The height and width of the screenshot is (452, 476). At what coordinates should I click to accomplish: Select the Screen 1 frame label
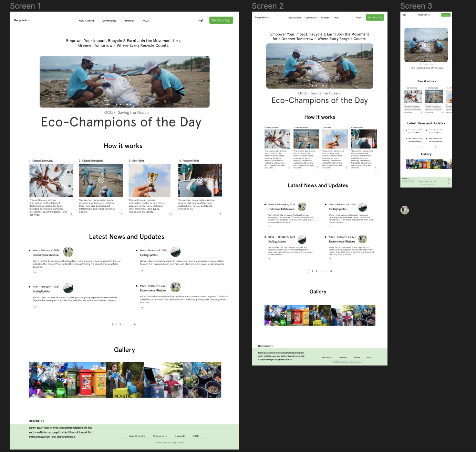[25, 6]
